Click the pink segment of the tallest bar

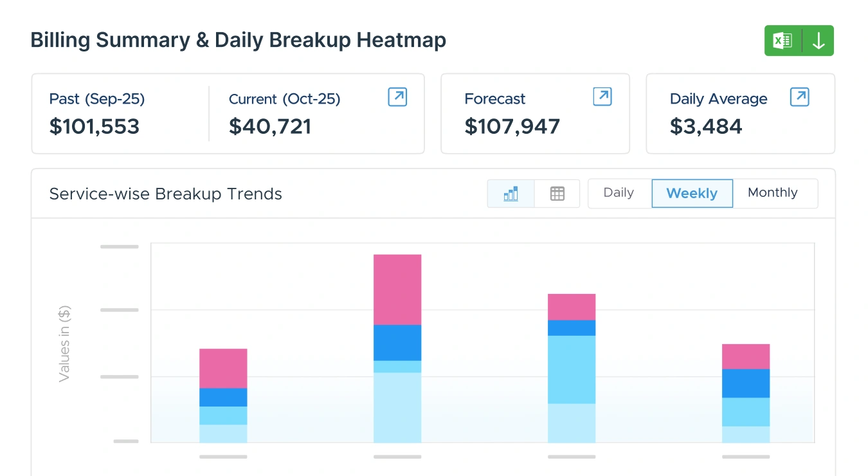[397, 289]
